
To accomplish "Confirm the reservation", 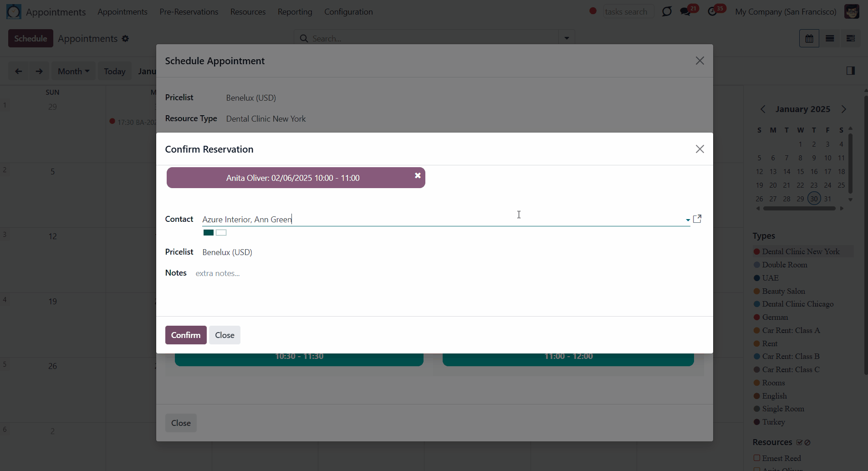I will [x=186, y=335].
